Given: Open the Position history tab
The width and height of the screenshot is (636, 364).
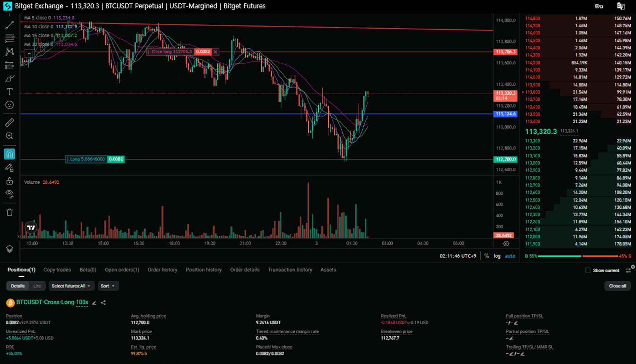Looking at the screenshot, I should pos(204,270).
